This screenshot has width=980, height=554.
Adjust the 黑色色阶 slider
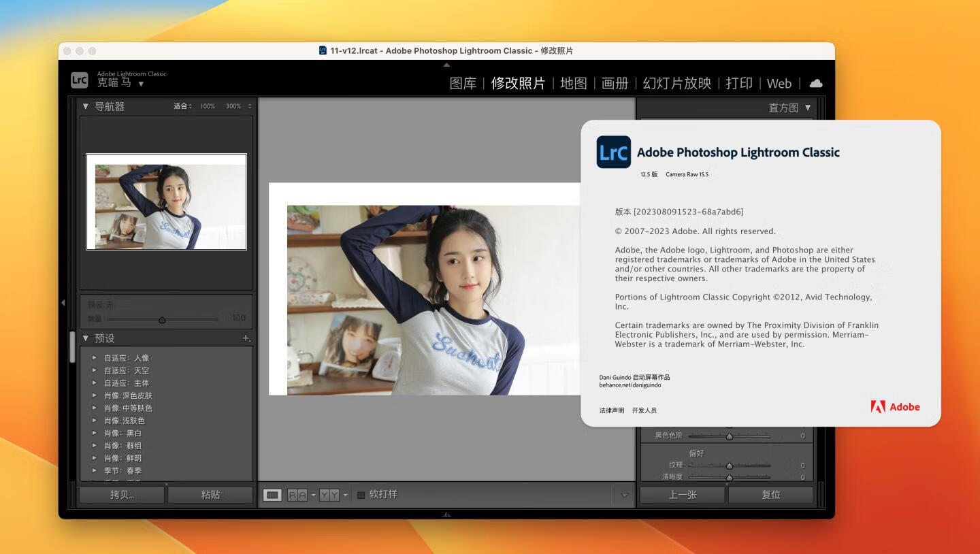(729, 436)
